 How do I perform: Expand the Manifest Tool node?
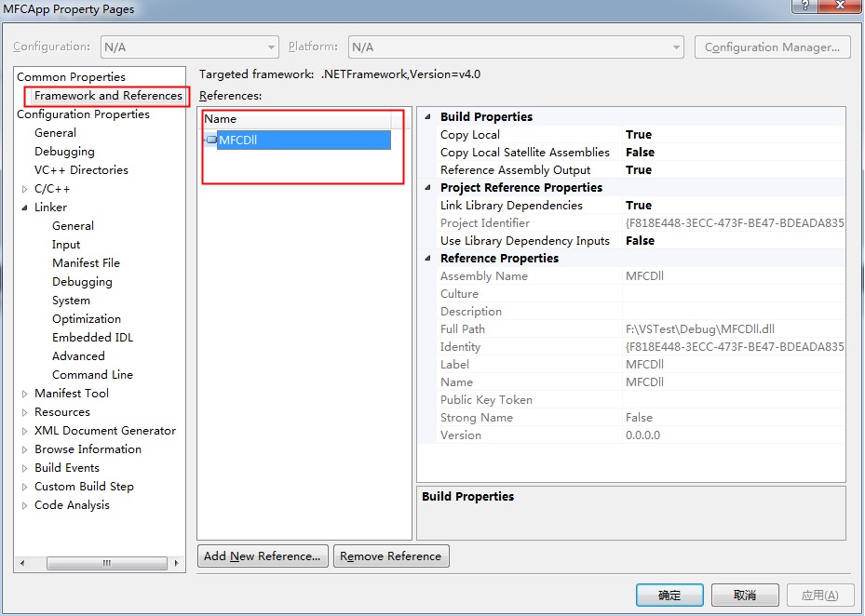[24, 394]
